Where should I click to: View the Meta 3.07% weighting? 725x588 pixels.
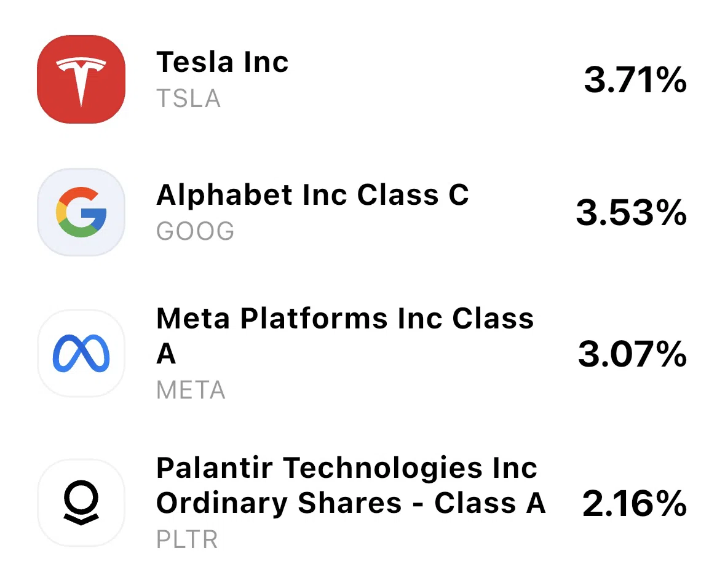(x=632, y=354)
